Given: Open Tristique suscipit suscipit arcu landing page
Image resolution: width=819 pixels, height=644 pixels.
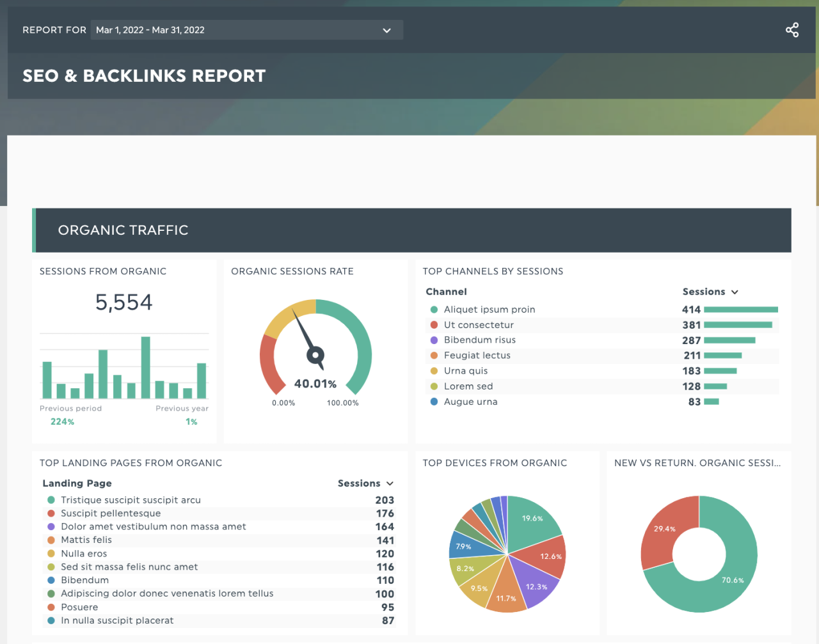Looking at the screenshot, I should click(131, 500).
